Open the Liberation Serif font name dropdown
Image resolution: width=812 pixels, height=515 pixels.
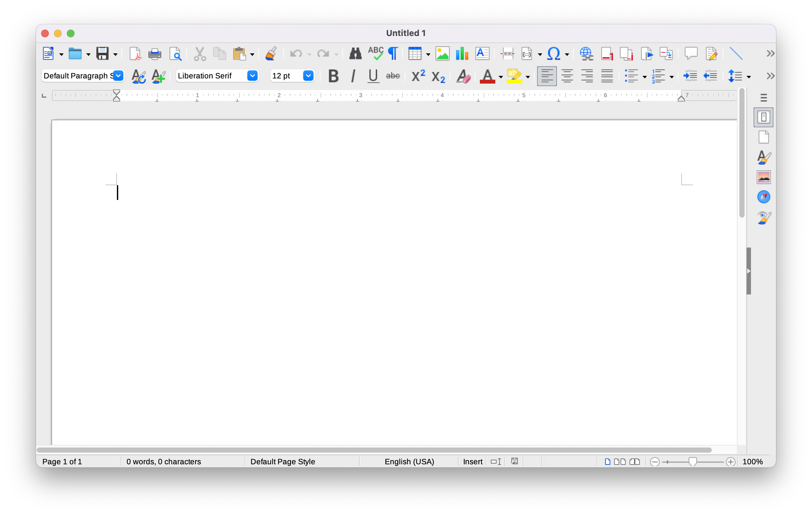(252, 76)
